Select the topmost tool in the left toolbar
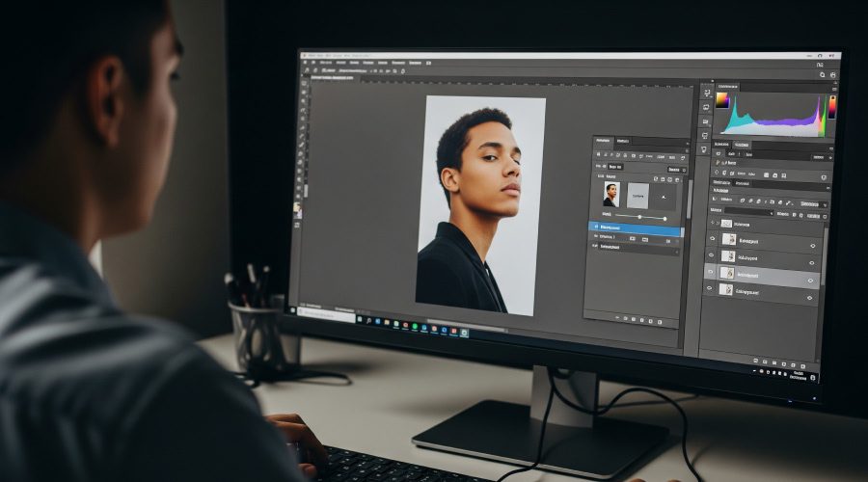 (305, 83)
